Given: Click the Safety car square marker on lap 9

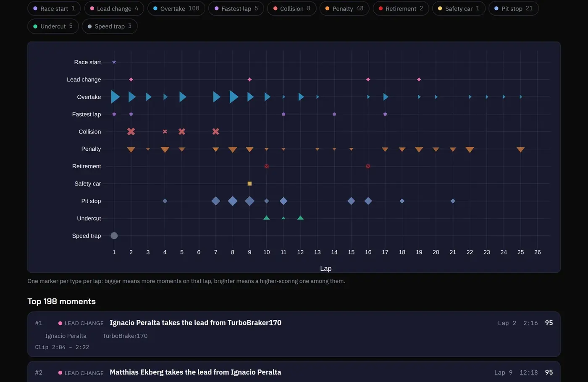Looking at the screenshot, I should coord(249,183).
